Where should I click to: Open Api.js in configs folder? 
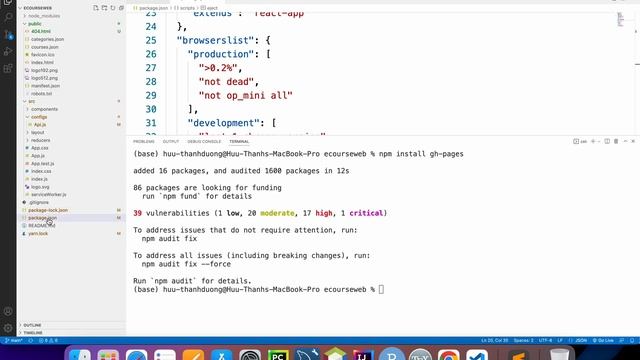coord(40,124)
